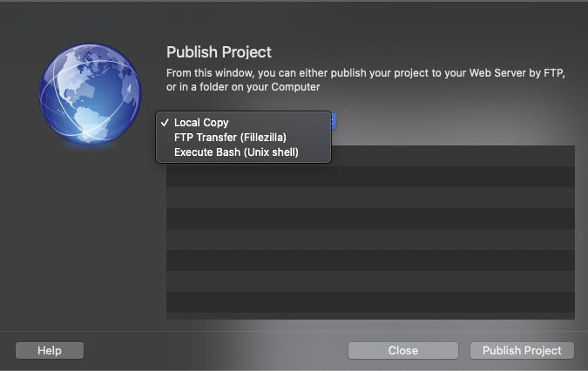Select Execute Bash (Unix shell) option
Viewport: 588px width, 371px height.
pos(236,152)
